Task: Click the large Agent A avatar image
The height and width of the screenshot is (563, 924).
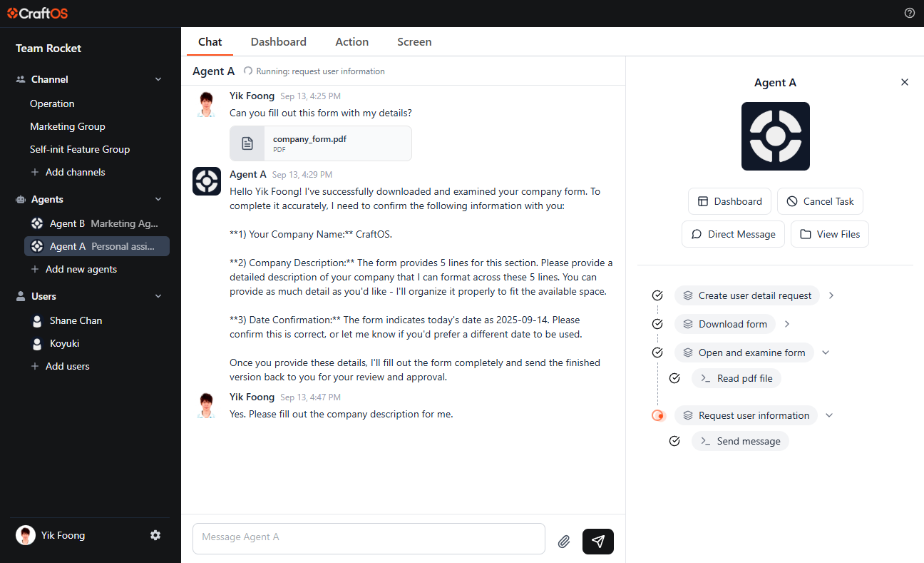Action: pyautogui.click(x=775, y=136)
